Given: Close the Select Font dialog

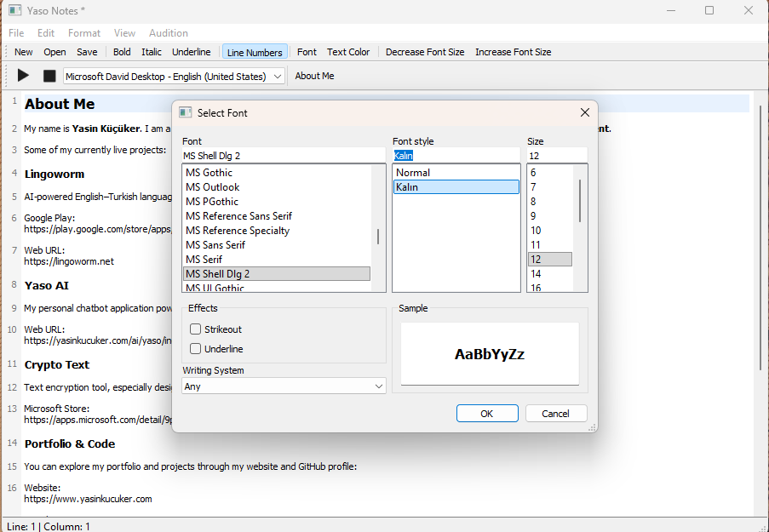Looking at the screenshot, I should [584, 112].
